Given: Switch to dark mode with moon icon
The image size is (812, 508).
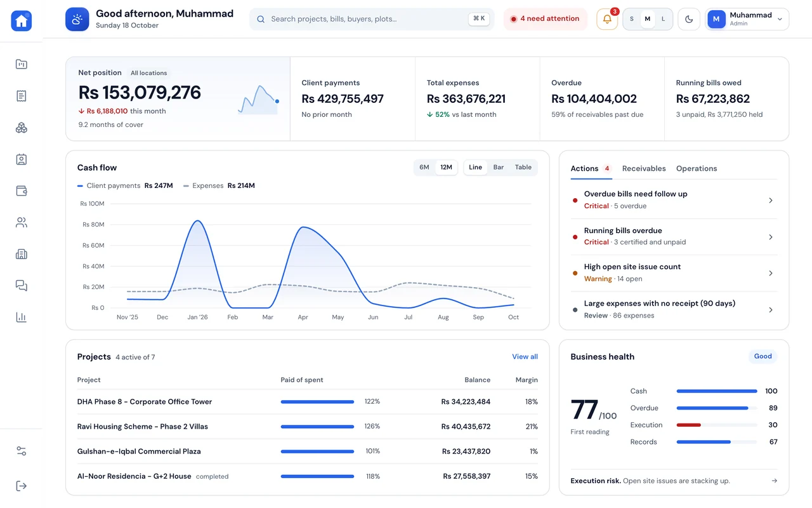Looking at the screenshot, I should [689, 19].
